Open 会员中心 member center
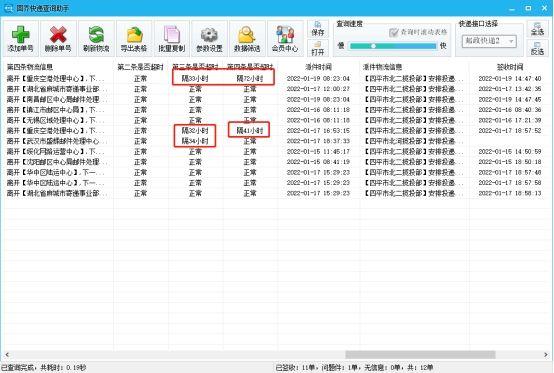554x373 pixels. 285,39
